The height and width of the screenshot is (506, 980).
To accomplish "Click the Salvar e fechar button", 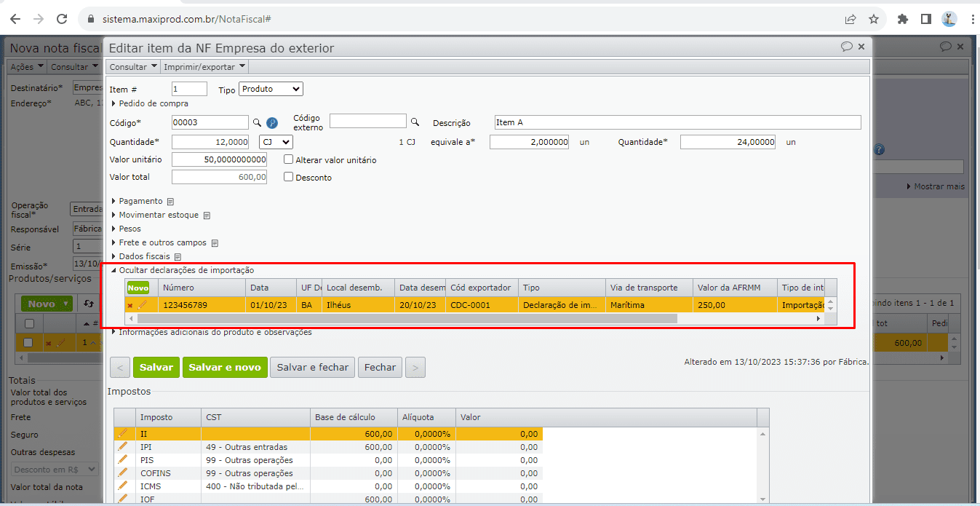I will click(312, 368).
